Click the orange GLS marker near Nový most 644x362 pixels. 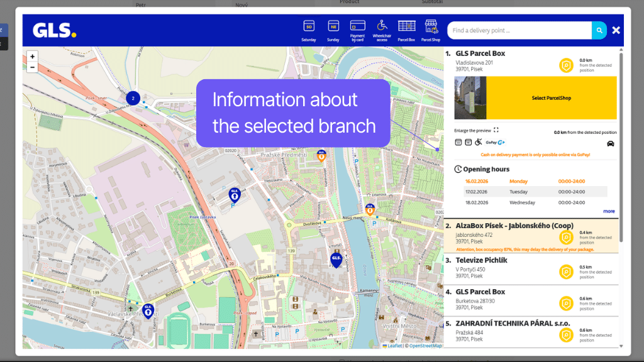click(x=370, y=209)
